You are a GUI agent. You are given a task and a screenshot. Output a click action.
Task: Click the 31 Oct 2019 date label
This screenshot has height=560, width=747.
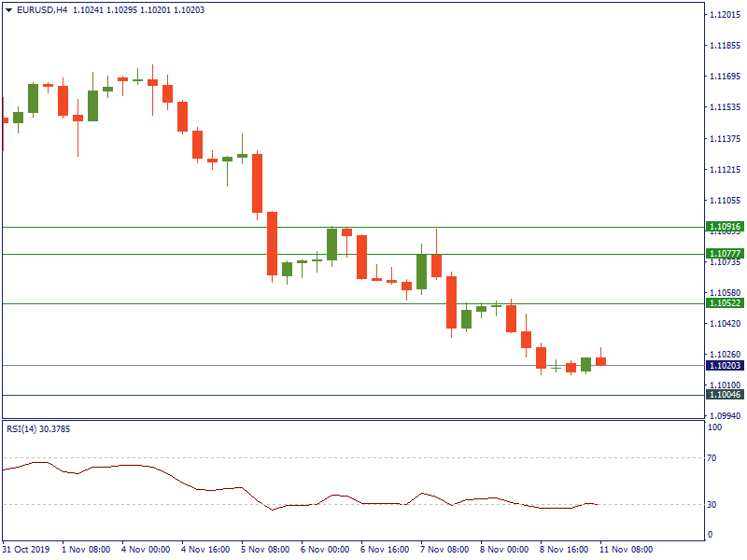coord(28,550)
